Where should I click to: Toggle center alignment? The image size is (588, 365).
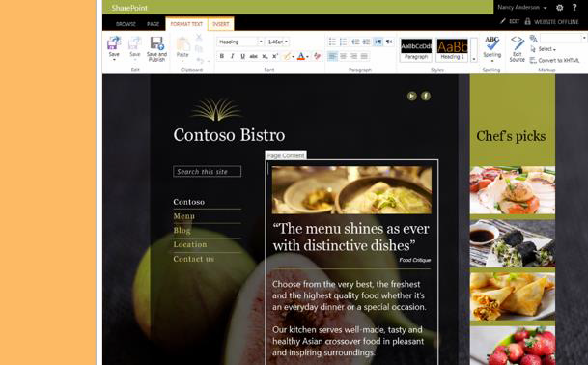(343, 56)
